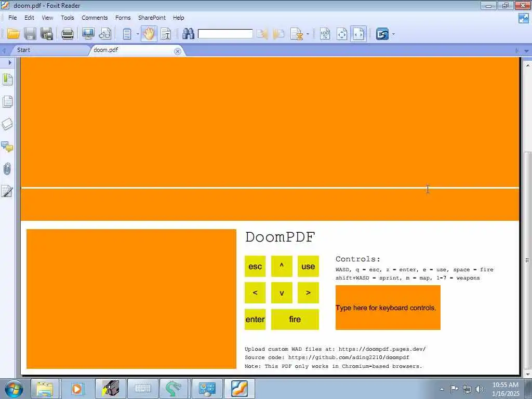Click the blue S toolbar icon
Screen dimensions: 532x399
(x=382, y=34)
